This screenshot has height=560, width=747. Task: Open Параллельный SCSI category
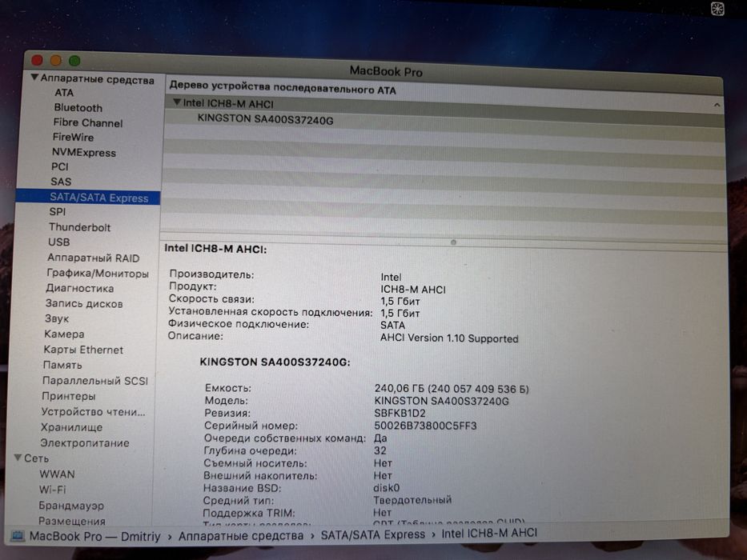point(95,381)
